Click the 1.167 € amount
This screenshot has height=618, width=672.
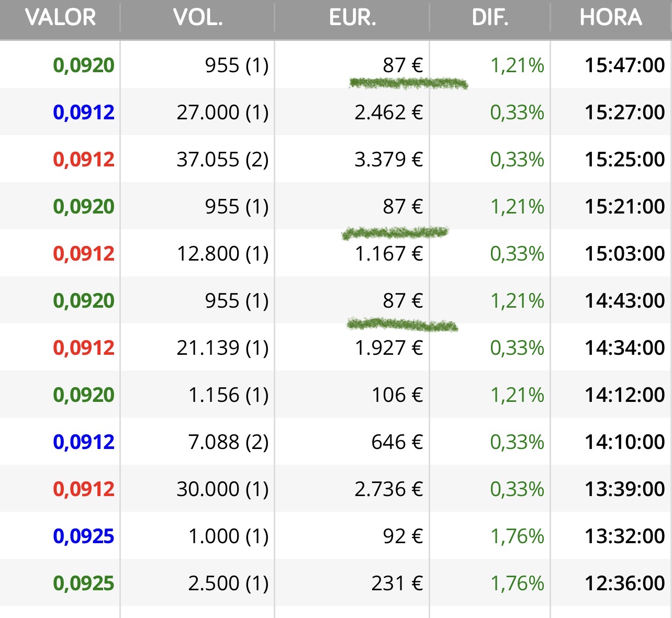[388, 254]
